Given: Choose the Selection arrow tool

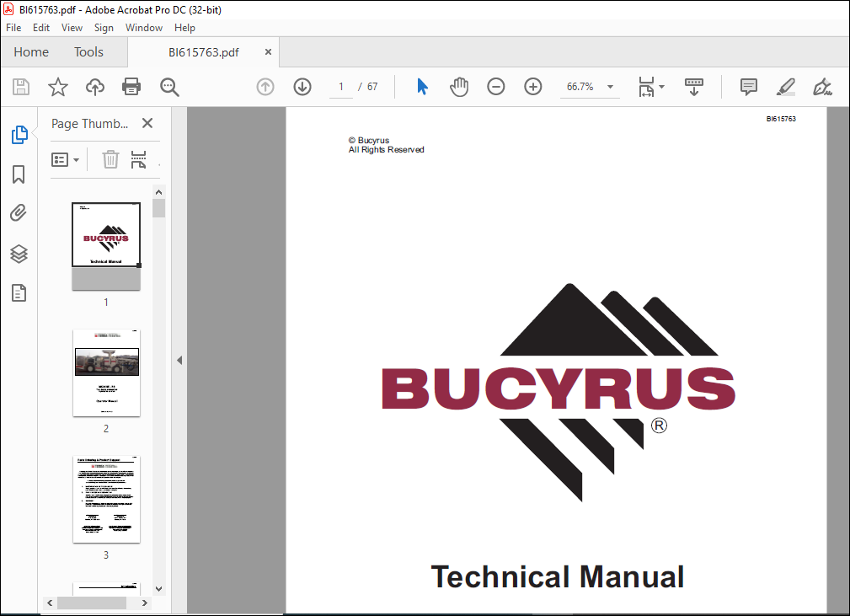Looking at the screenshot, I should click(x=422, y=87).
